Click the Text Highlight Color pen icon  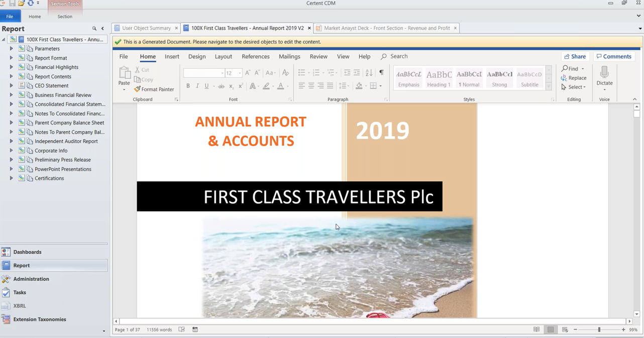click(x=266, y=86)
